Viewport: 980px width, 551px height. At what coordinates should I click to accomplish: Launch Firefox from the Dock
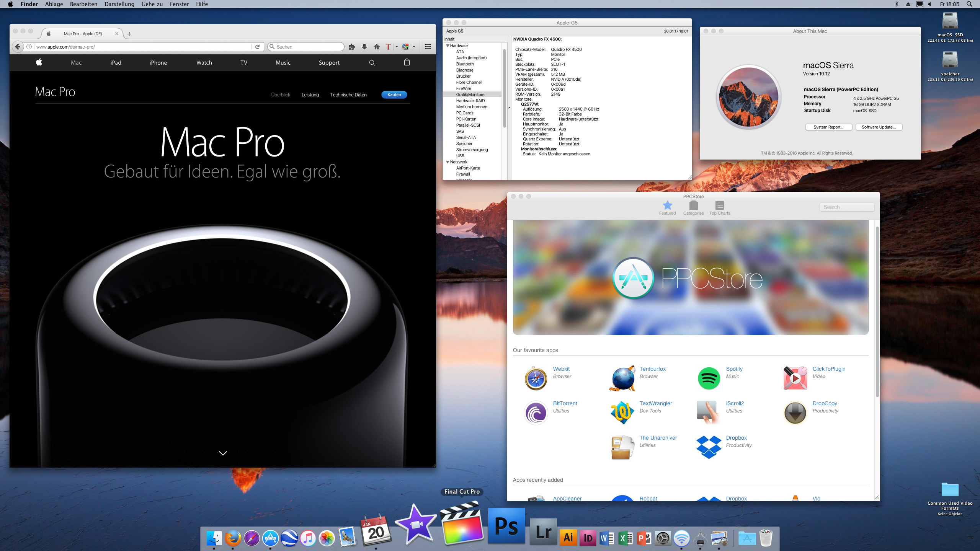click(x=233, y=538)
